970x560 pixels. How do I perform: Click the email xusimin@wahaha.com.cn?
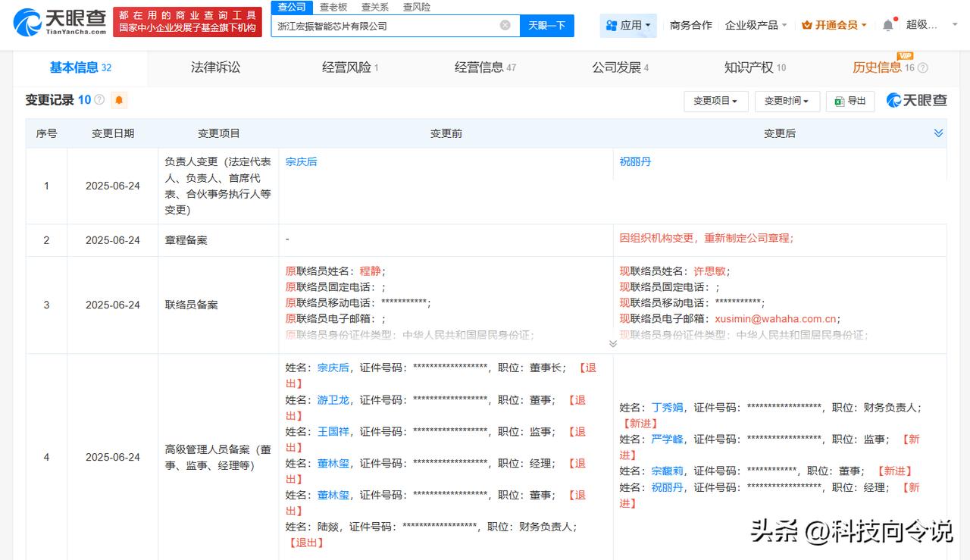(775, 320)
